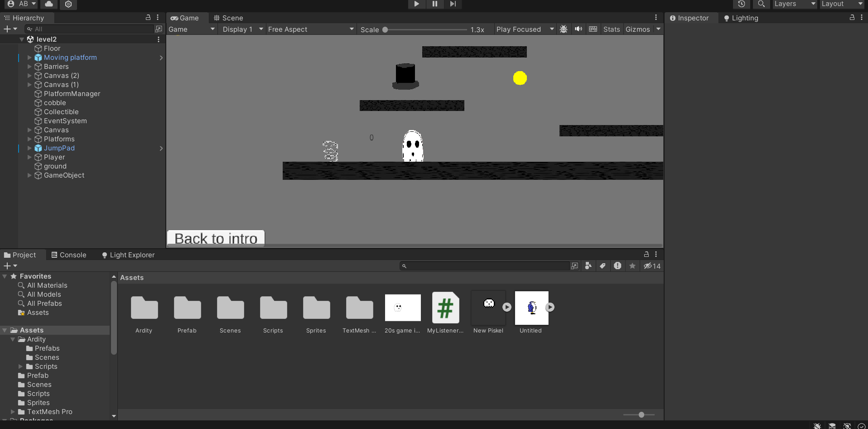Viewport: 868px width, 429px height.
Task: Open Unity cloud services icon
Action: (49, 4)
